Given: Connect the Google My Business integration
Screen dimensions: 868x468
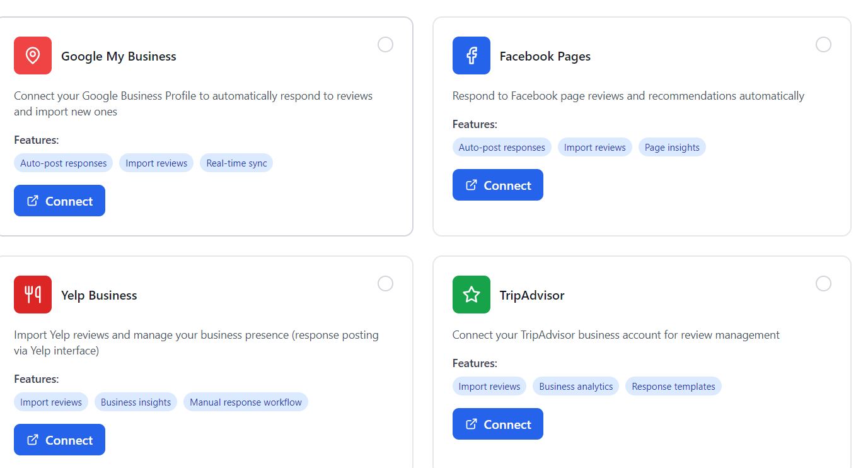Looking at the screenshot, I should click(59, 201).
